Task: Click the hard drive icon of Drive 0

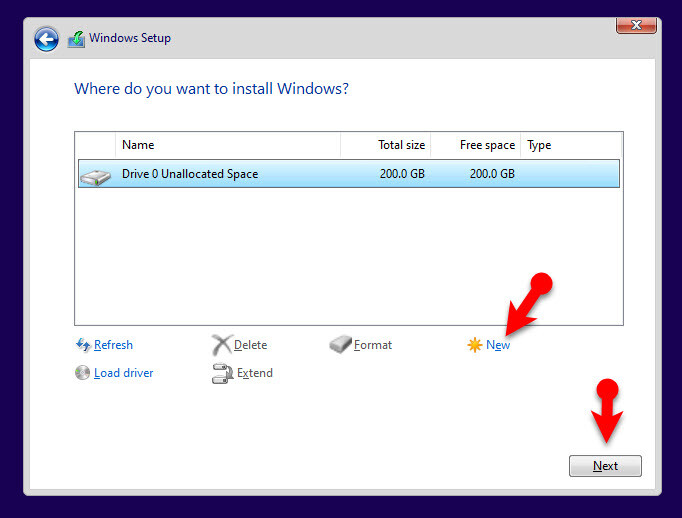Action: pos(95,177)
